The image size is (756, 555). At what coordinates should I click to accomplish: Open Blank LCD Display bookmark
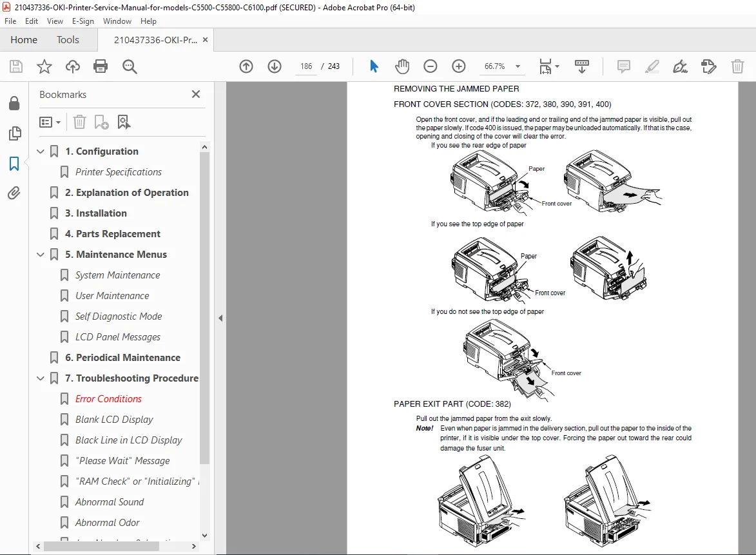pyautogui.click(x=114, y=420)
